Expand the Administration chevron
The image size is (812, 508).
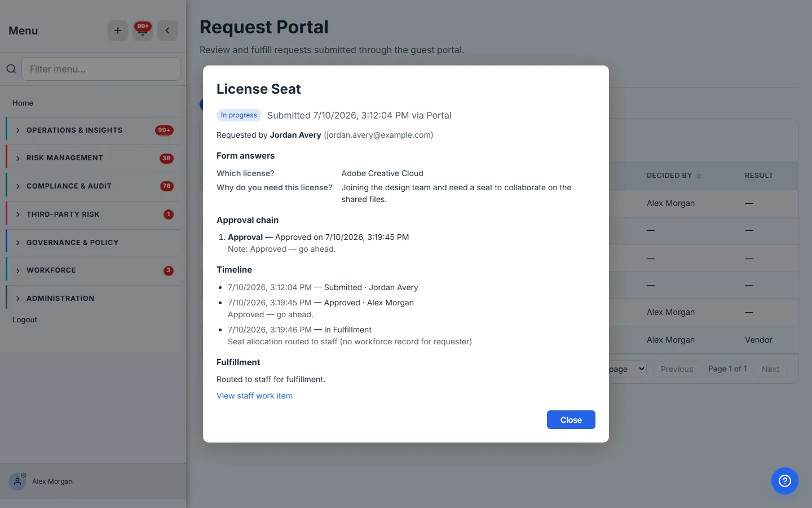[x=18, y=299]
